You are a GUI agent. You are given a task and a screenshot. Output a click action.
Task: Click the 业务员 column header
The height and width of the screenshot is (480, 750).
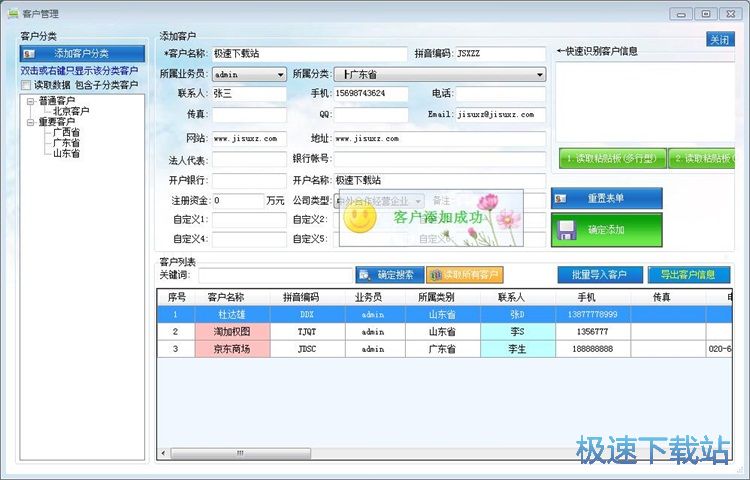click(375, 297)
